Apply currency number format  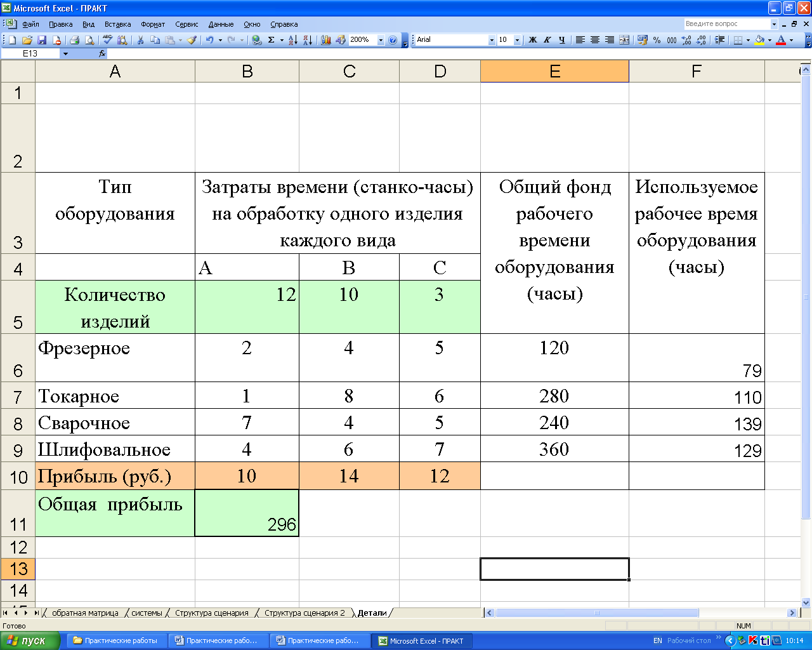pyautogui.click(x=643, y=40)
